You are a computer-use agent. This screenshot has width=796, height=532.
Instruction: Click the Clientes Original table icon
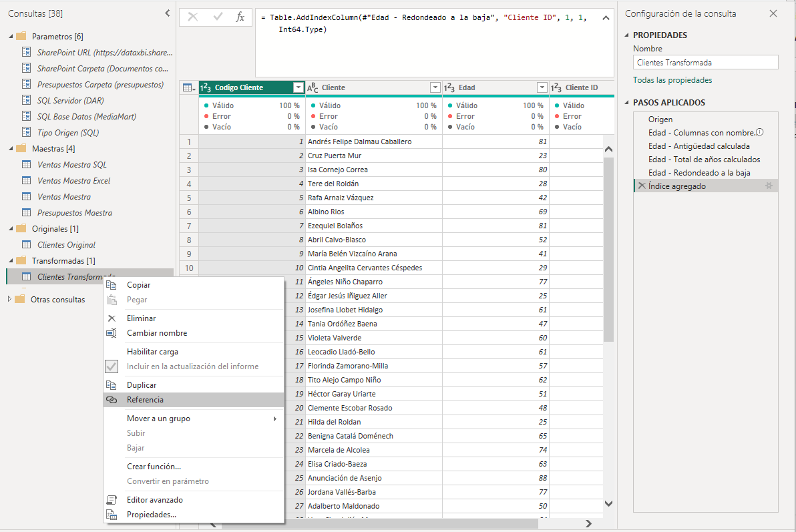tap(27, 245)
